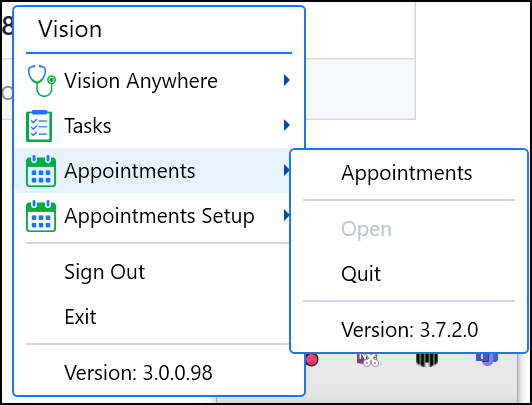Expand the Appointments Setup submenu arrow

pyautogui.click(x=287, y=215)
